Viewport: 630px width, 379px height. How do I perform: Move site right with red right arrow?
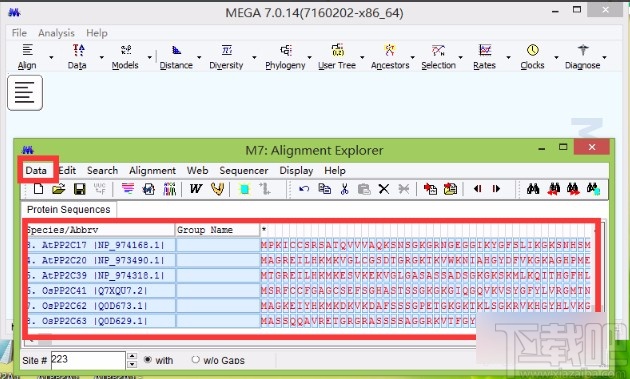[496, 188]
